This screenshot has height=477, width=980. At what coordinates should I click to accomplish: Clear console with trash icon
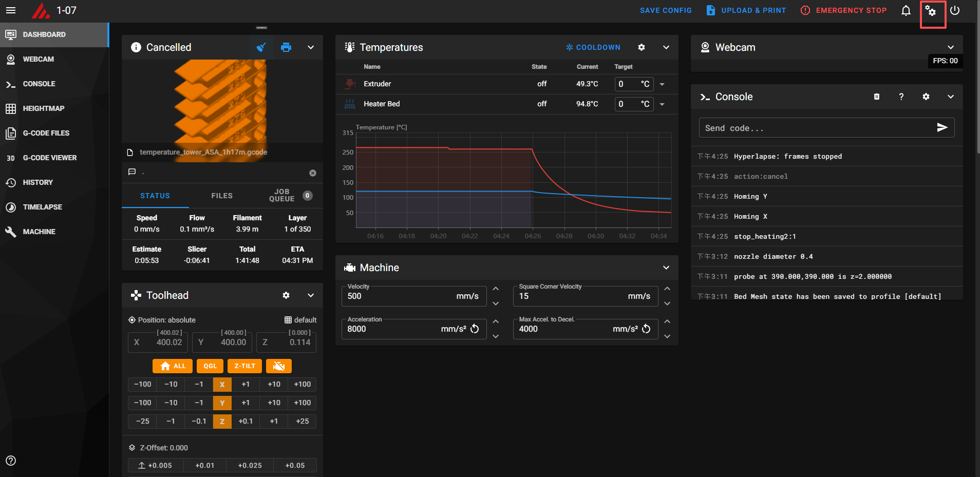click(876, 97)
